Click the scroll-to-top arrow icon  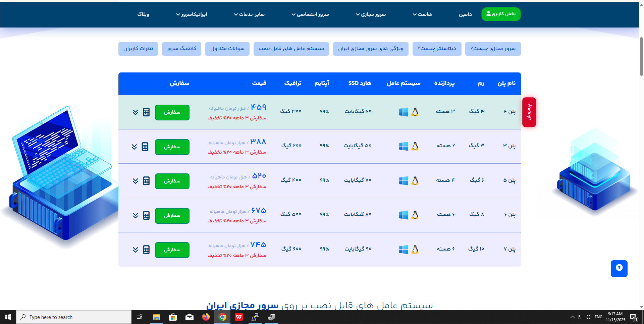coord(619,268)
